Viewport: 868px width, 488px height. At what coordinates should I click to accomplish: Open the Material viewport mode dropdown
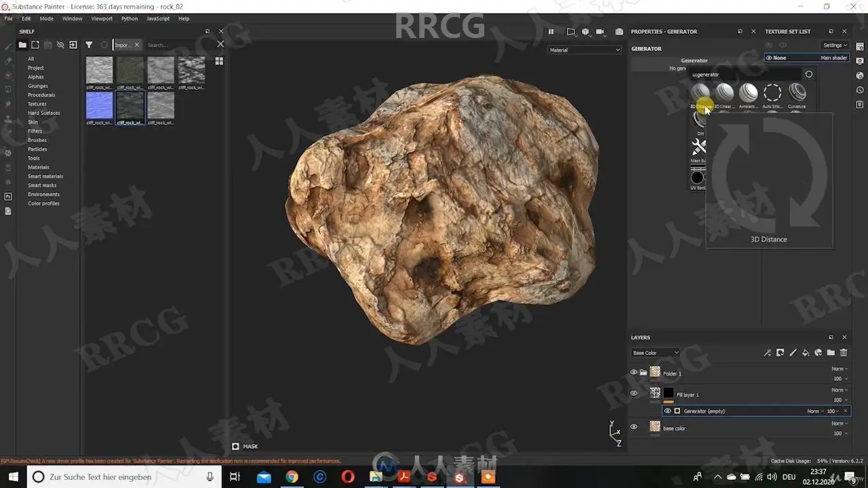point(585,49)
